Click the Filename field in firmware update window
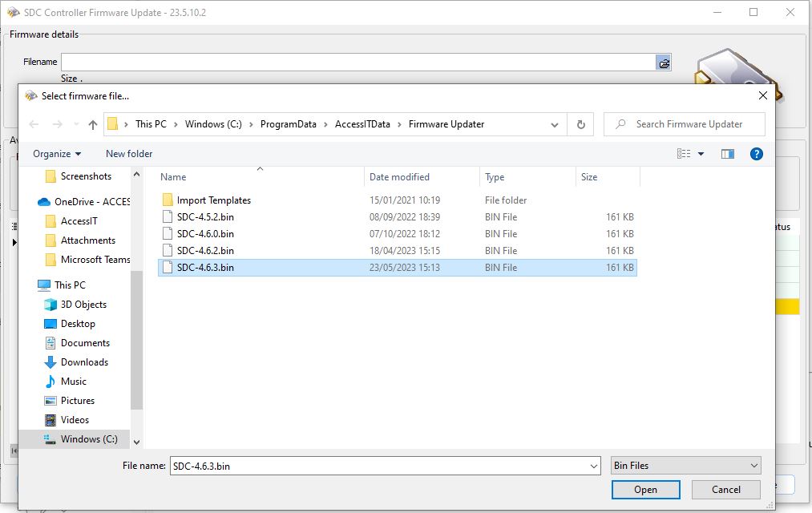Screen dimensions: 812x513 [x=358, y=63]
